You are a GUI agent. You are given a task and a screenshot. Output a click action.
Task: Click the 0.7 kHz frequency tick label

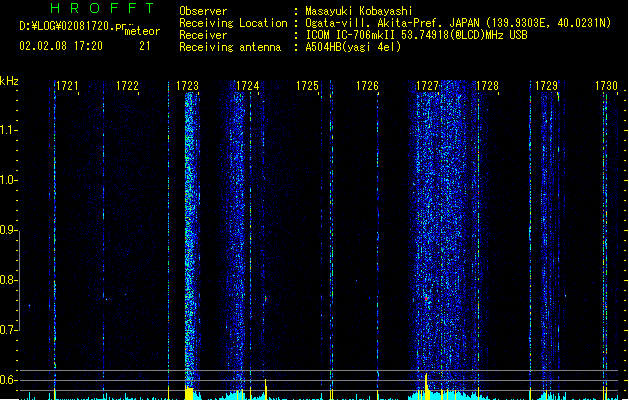pyautogui.click(x=8, y=330)
